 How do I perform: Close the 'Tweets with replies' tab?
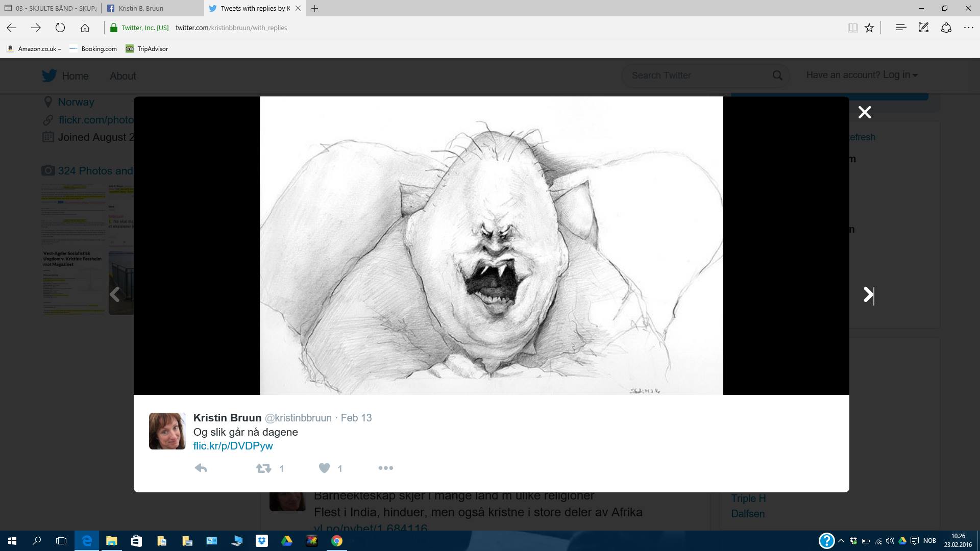(x=298, y=8)
